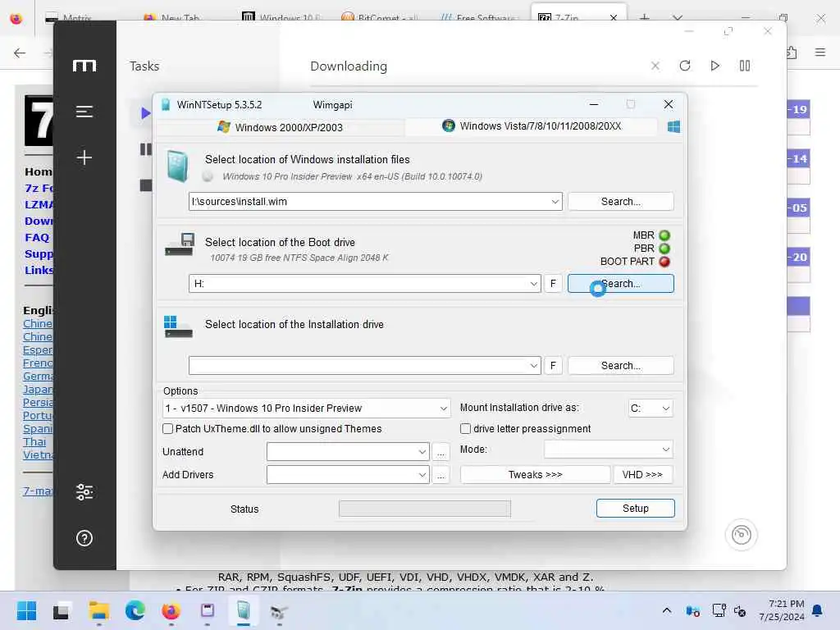Open the Motrix task list menu icon
The width and height of the screenshot is (840, 630).
84,112
